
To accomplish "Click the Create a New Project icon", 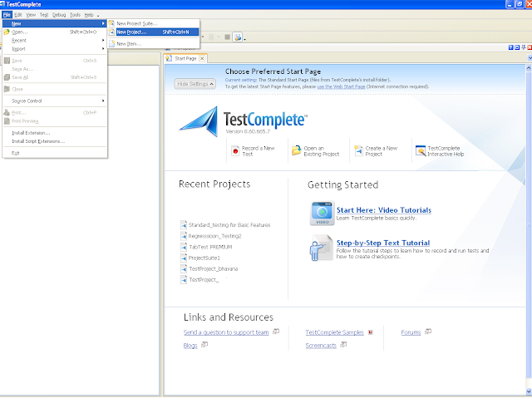I will [358, 150].
